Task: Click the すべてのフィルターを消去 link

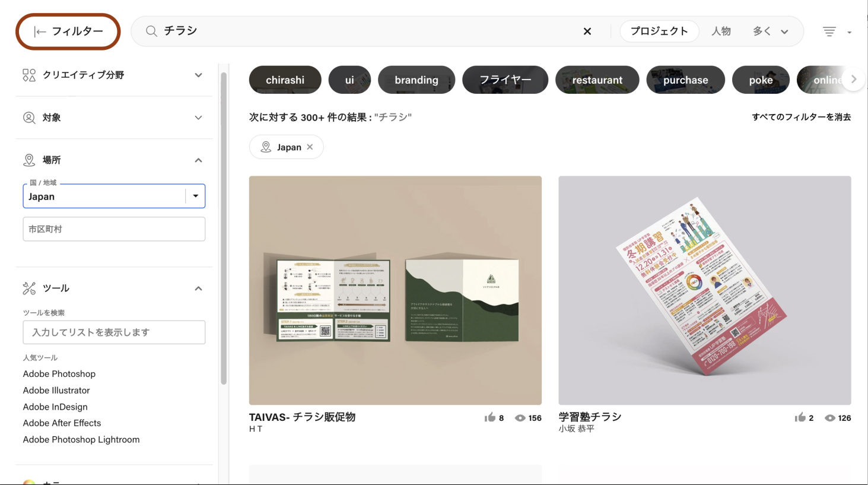Action: point(800,117)
